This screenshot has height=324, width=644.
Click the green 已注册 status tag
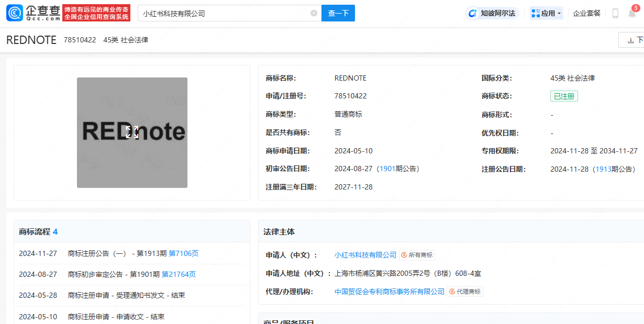(x=564, y=96)
